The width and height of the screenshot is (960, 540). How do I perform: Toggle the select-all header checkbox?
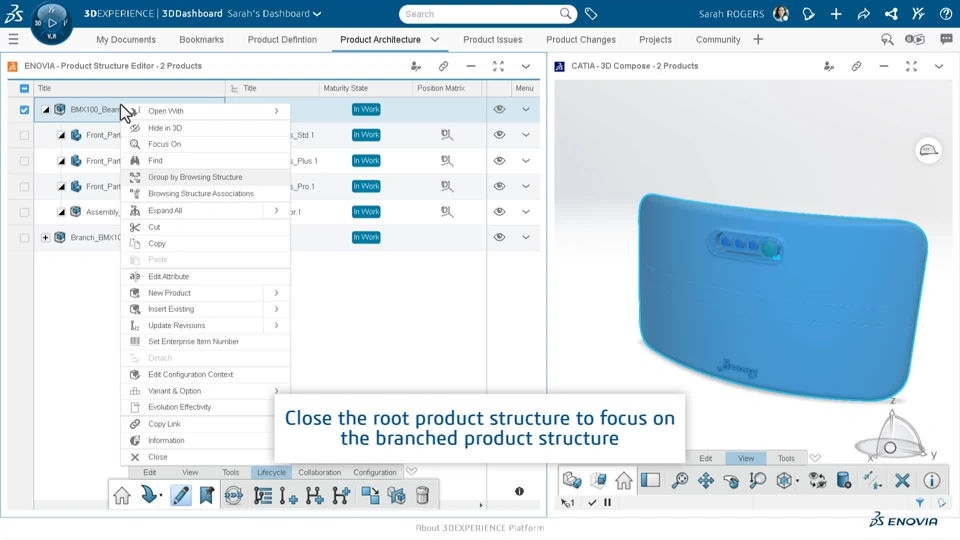click(24, 88)
